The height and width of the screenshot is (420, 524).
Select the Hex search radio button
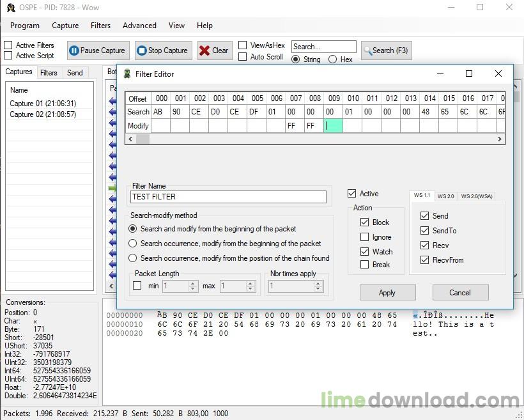[x=332, y=59]
